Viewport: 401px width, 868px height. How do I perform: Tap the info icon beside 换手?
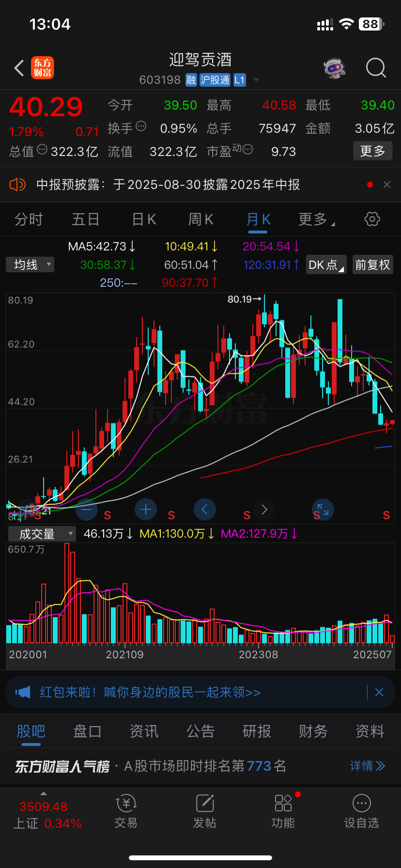141,126
